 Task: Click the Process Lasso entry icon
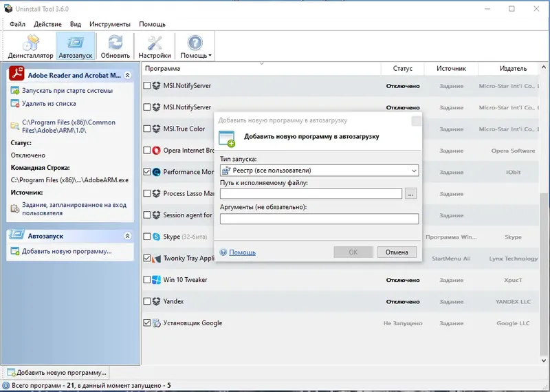157,194
